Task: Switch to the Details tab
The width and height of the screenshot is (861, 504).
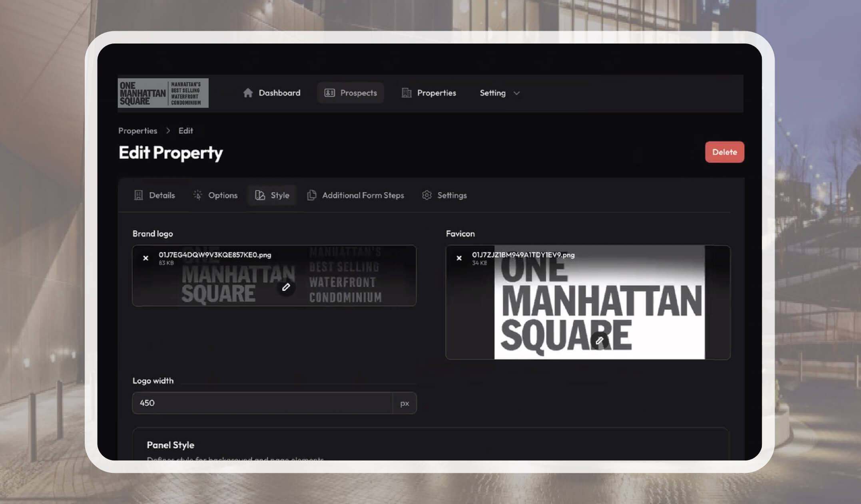Action: [154, 195]
